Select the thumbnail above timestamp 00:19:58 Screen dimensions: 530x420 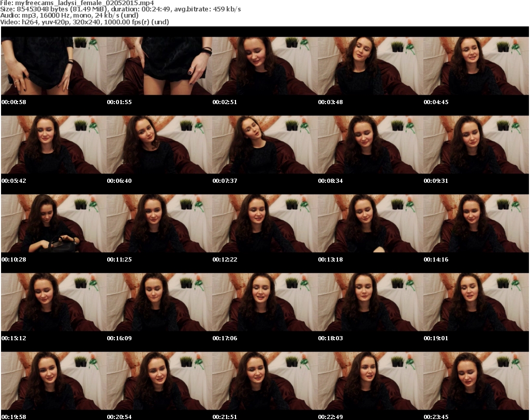pyautogui.click(x=54, y=381)
